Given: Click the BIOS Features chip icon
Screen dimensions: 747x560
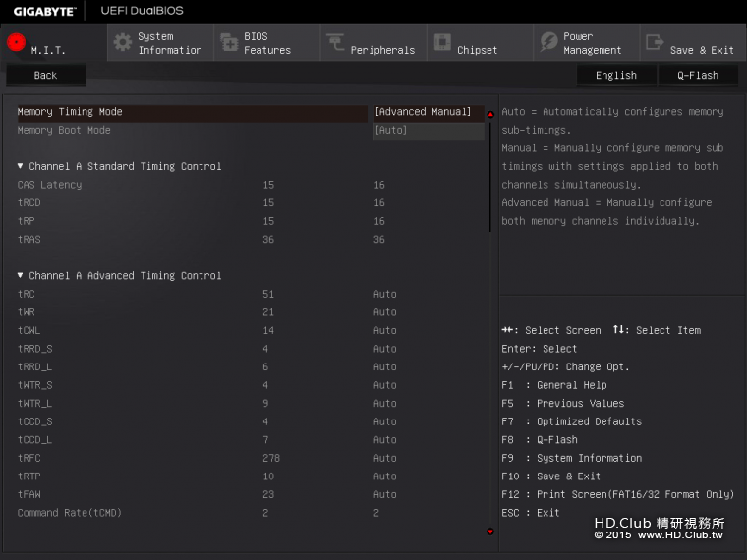Looking at the screenshot, I should pos(229,42).
